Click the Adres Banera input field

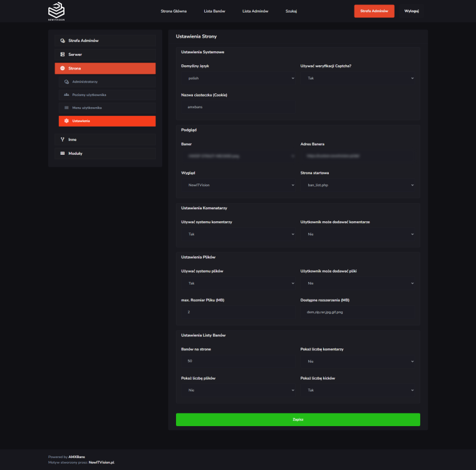point(358,156)
